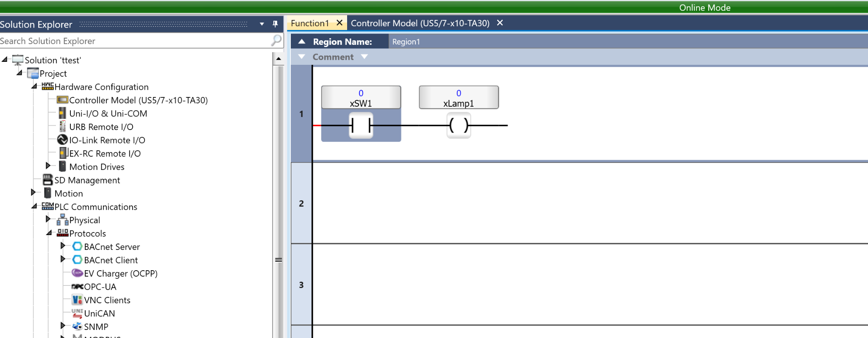Switch to the Function1 tab
The width and height of the screenshot is (868, 338).
(x=310, y=23)
